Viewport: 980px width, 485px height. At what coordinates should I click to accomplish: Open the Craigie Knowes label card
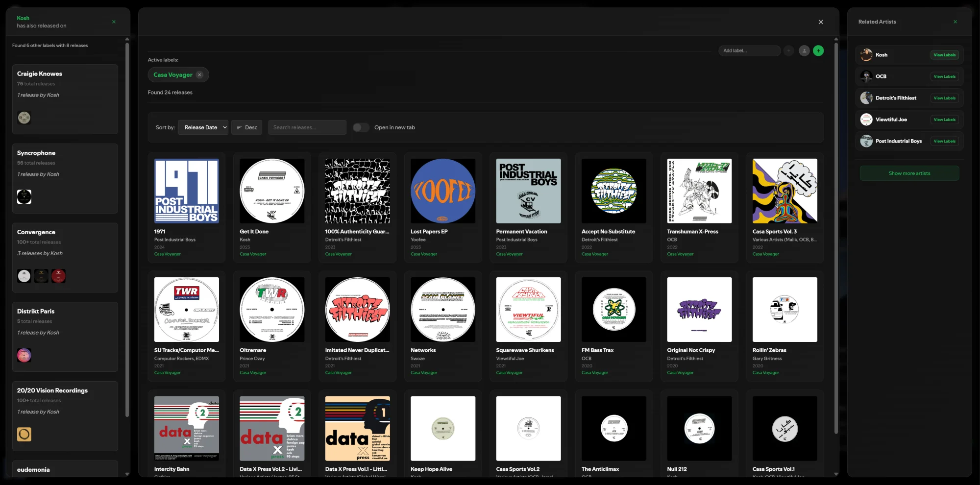click(x=65, y=74)
